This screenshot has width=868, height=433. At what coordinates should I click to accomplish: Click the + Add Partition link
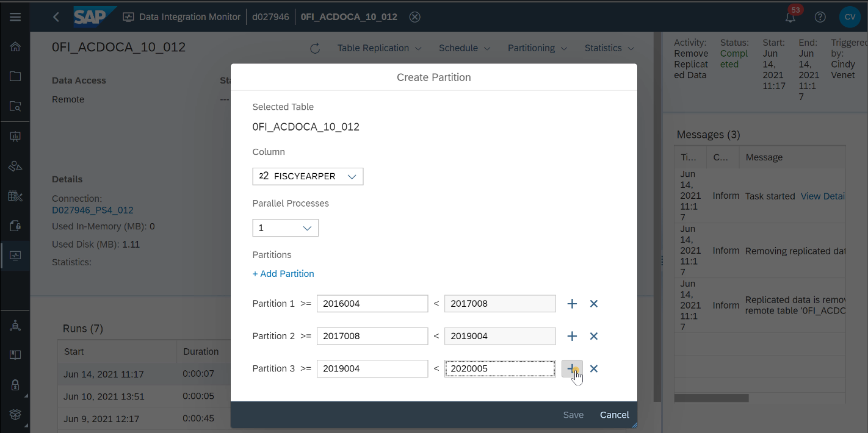click(283, 274)
